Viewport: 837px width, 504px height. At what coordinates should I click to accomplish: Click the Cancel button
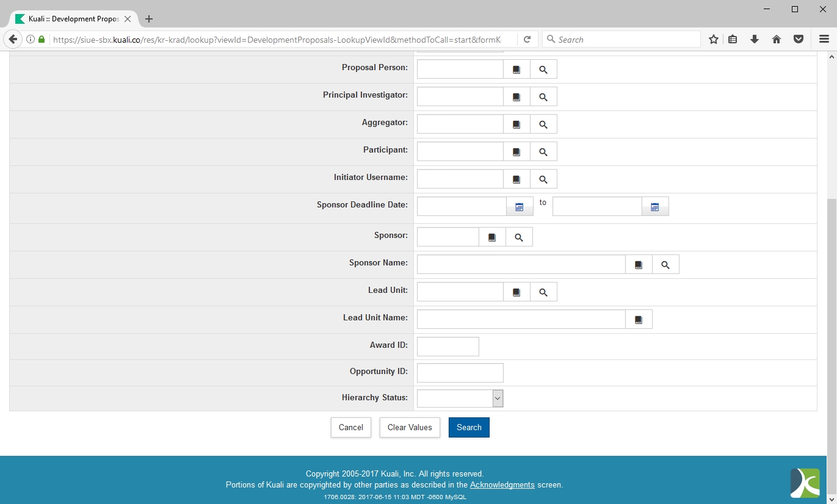tap(350, 427)
